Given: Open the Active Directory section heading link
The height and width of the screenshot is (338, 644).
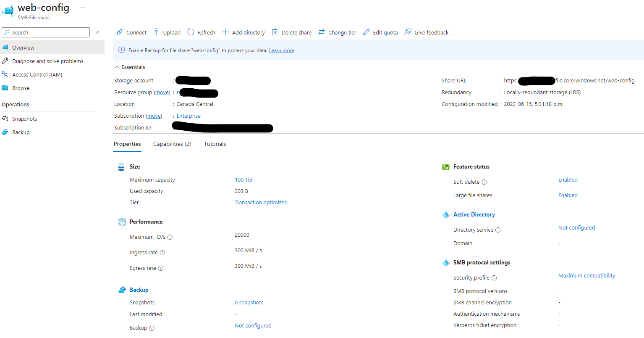Looking at the screenshot, I should (474, 214).
